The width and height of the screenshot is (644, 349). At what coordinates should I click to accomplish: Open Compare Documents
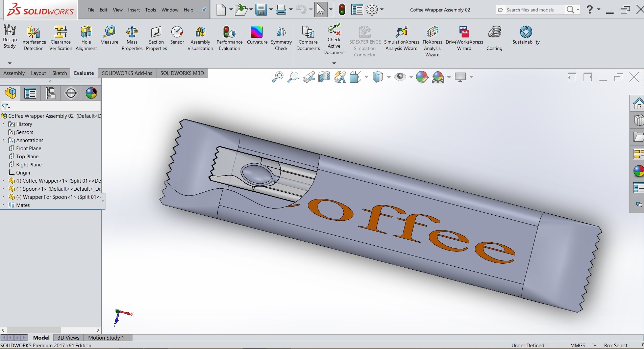[308, 38]
